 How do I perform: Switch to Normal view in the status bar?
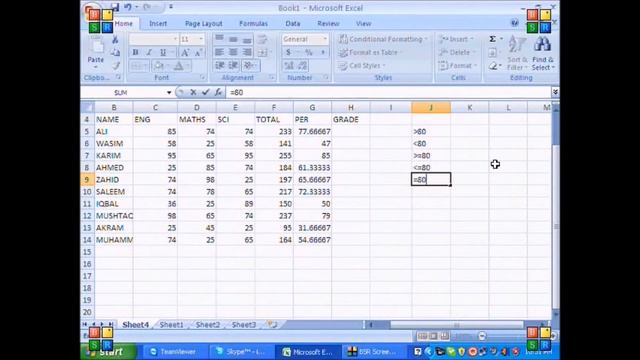coord(422,336)
